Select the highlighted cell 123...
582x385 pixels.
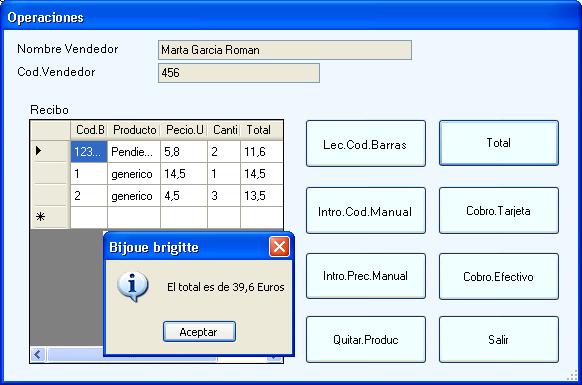[x=89, y=151]
